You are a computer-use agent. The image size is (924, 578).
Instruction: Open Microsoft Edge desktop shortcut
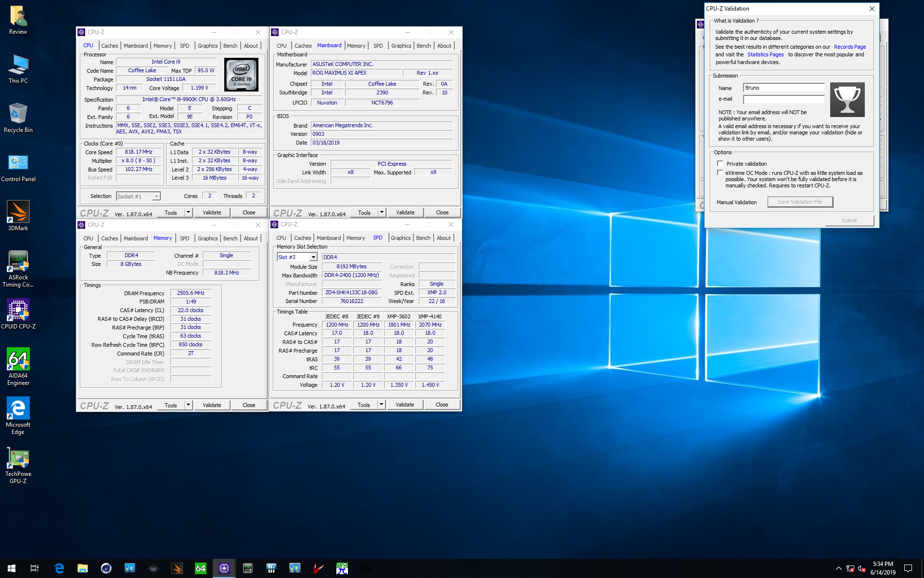(x=18, y=417)
